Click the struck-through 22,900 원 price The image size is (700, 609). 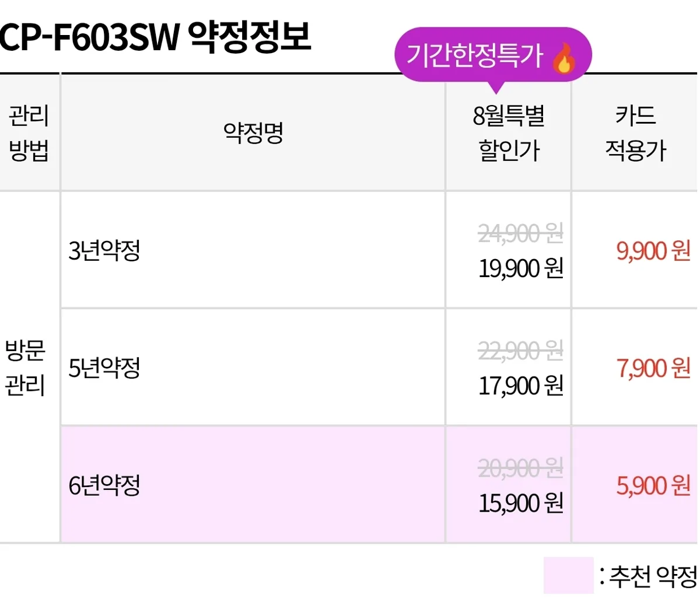[521, 351]
